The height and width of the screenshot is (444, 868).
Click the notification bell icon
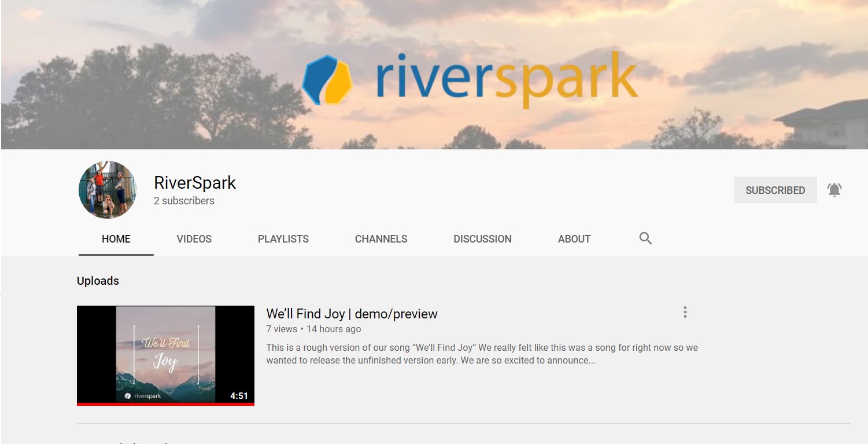[x=834, y=190]
